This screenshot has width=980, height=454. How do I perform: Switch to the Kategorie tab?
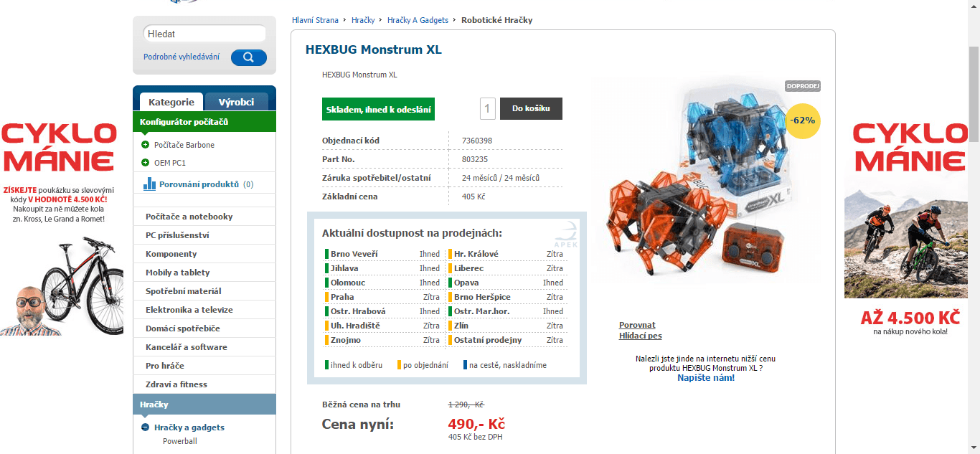click(x=171, y=102)
